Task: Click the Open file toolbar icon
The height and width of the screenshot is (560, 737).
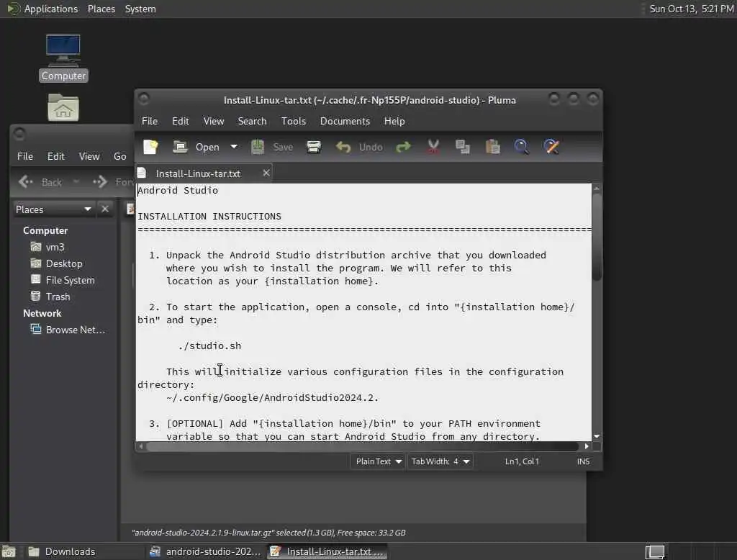Action: pos(180,147)
